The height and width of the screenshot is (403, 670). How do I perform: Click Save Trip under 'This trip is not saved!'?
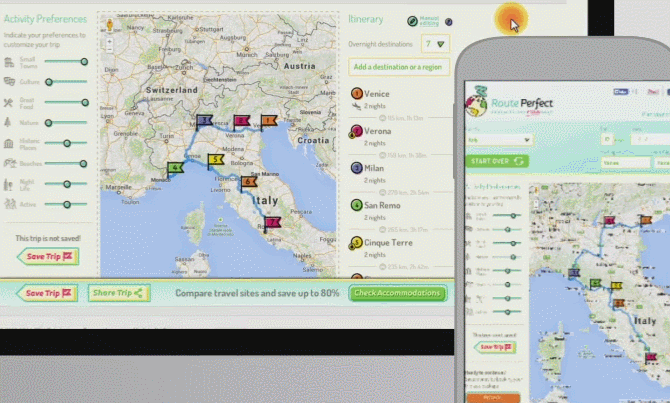pyautogui.click(x=48, y=256)
